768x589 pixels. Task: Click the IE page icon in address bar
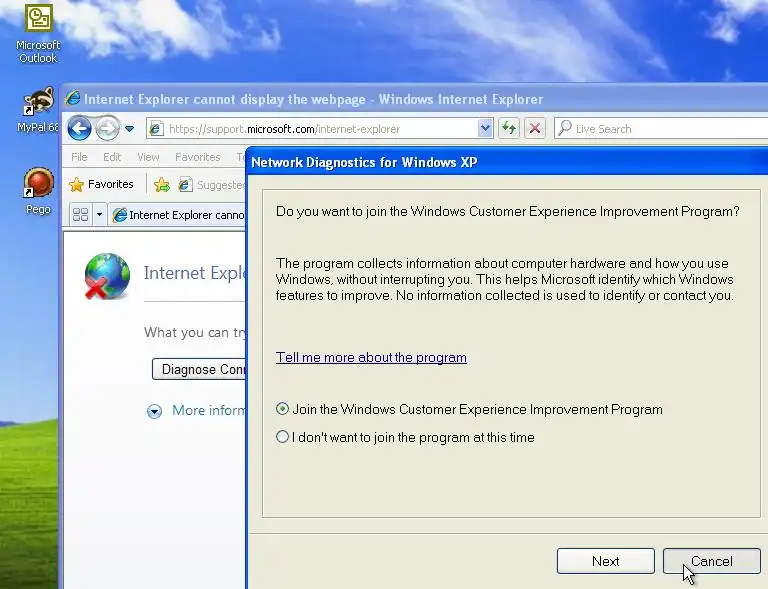(x=156, y=129)
